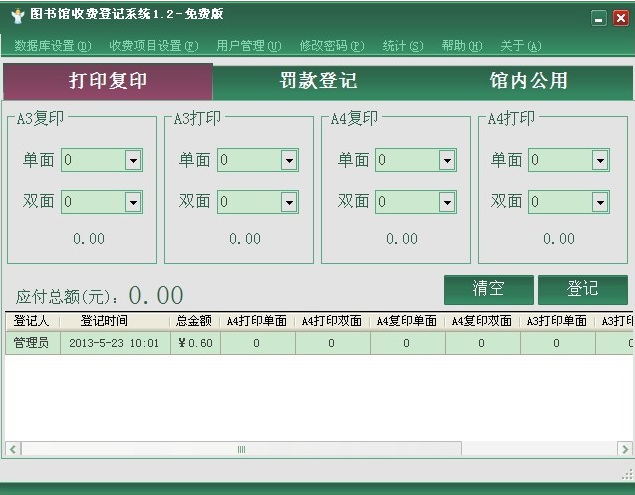This screenshot has height=495, width=635.
Task: Click A3打印单面 column header
Action: click(557, 321)
